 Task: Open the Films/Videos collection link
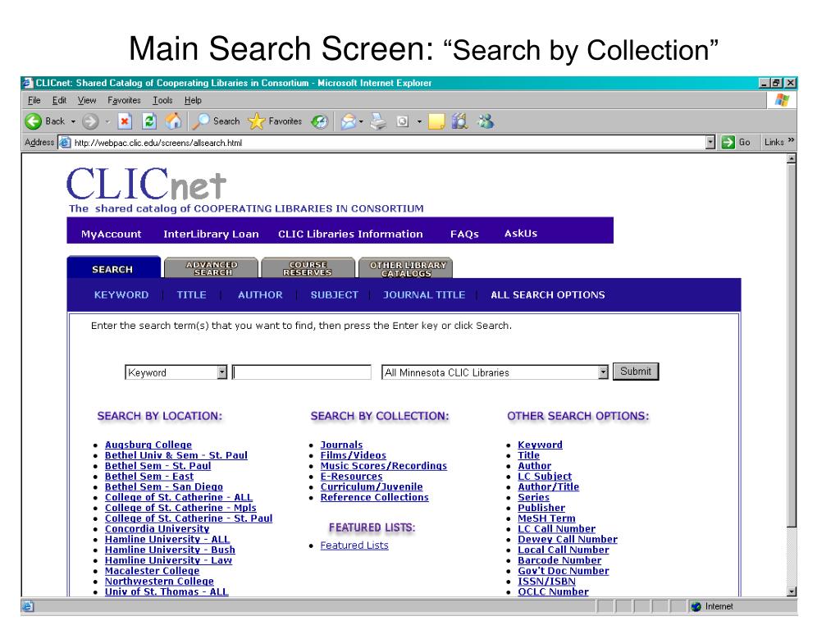[x=353, y=455]
